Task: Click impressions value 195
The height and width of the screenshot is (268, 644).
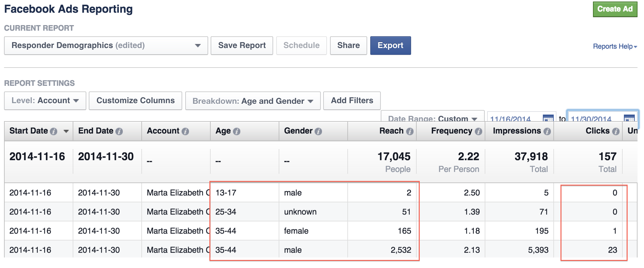Action: pyautogui.click(x=542, y=231)
